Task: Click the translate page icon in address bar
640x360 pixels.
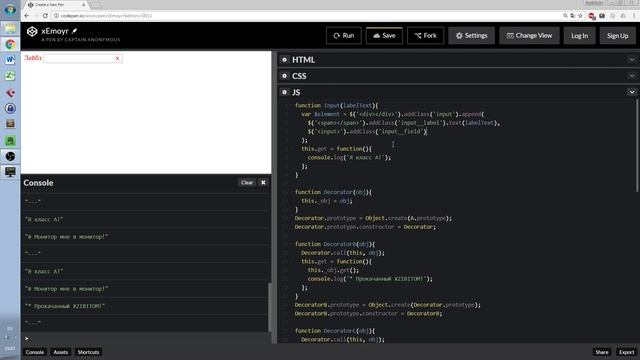Action: [573, 16]
